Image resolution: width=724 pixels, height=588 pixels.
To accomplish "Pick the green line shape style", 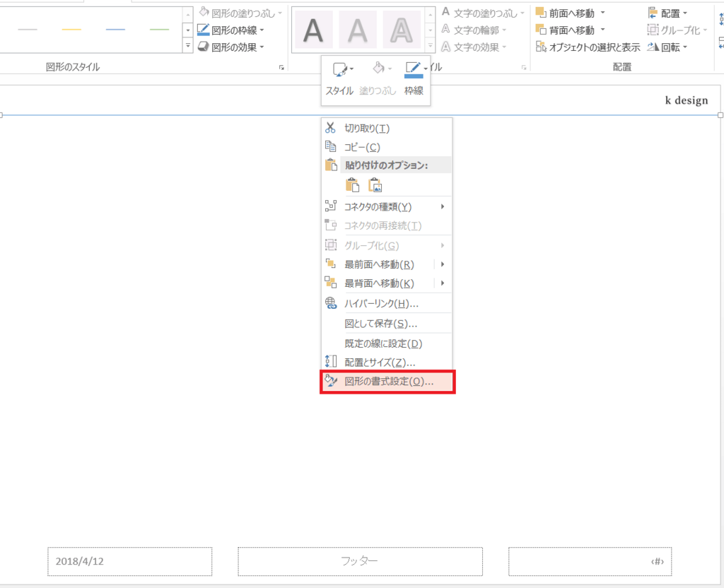I will (x=159, y=30).
